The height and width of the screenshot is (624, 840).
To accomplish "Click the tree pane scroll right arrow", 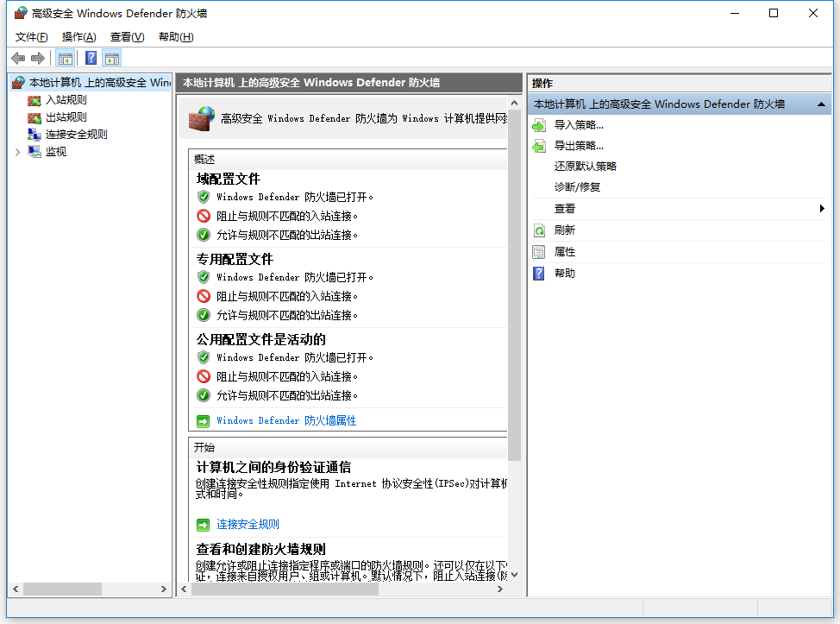I will click(163, 589).
